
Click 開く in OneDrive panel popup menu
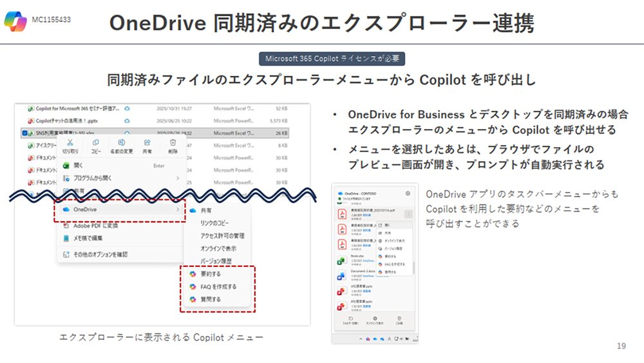tap(395, 225)
